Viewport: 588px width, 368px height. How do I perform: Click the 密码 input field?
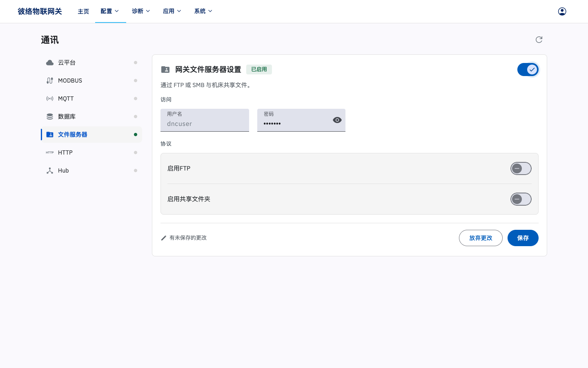(x=301, y=120)
